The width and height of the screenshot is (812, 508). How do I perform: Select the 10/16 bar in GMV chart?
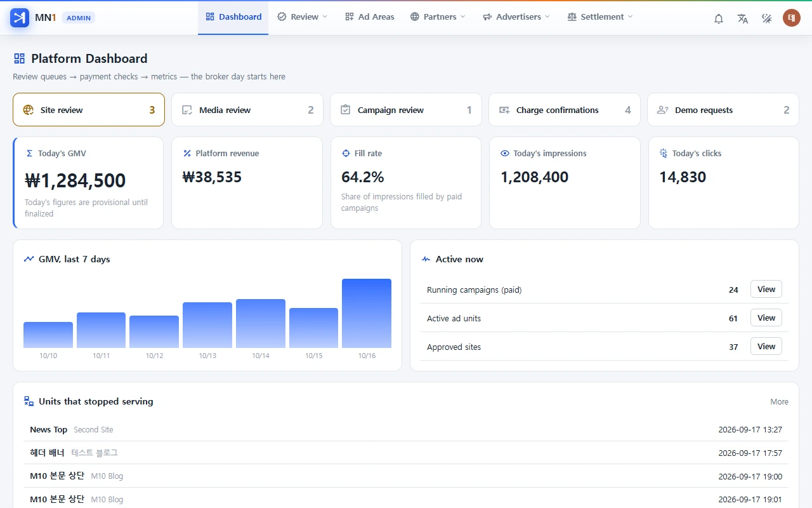click(367, 313)
